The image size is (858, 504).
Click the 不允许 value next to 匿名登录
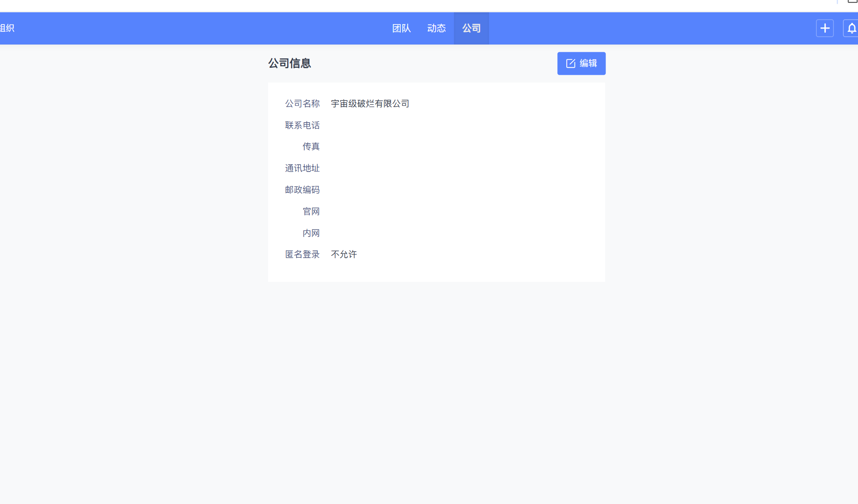pyautogui.click(x=344, y=254)
